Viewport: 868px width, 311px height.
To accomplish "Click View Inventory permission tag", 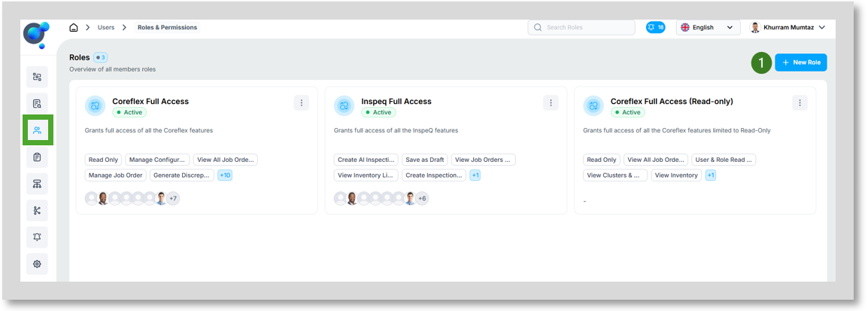I will point(676,175).
